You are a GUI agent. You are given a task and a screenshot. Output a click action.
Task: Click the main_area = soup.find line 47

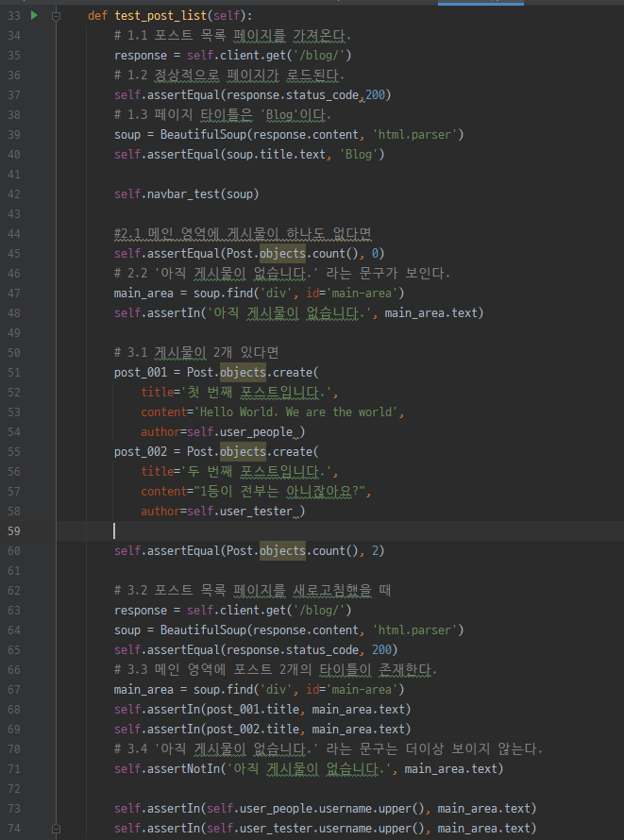(260, 293)
